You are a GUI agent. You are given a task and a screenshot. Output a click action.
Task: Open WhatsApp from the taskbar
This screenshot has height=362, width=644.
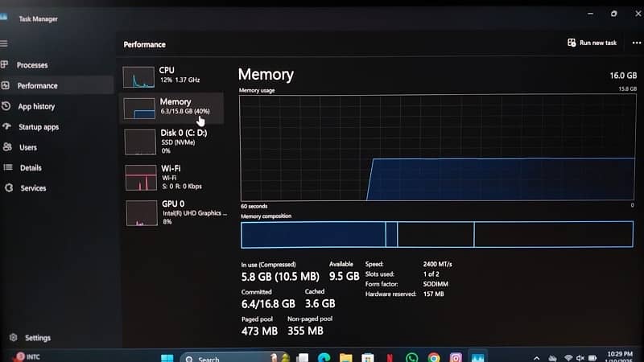pyautogui.click(x=412, y=358)
